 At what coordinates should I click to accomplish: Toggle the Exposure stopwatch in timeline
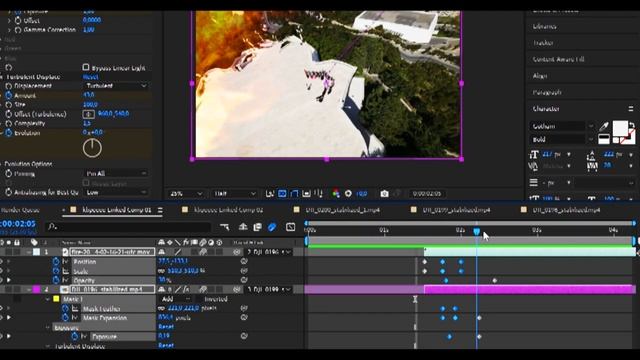[x=74, y=336]
